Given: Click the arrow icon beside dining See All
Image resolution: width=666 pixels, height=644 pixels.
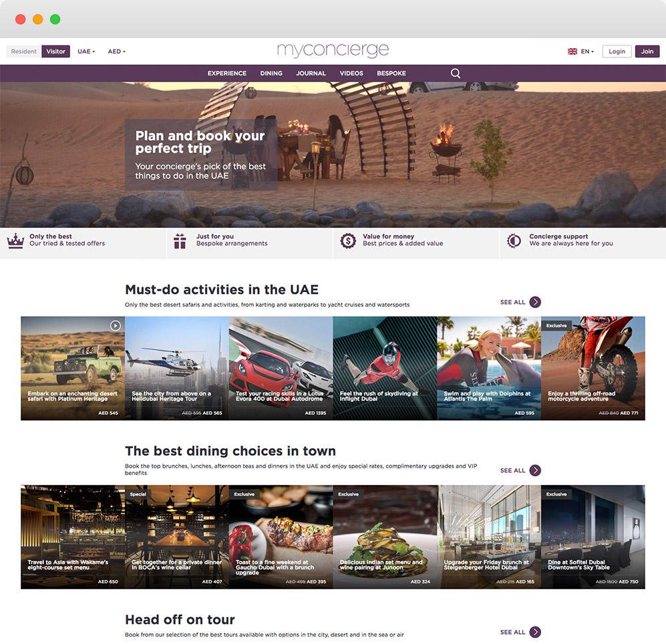Looking at the screenshot, I should (535, 470).
